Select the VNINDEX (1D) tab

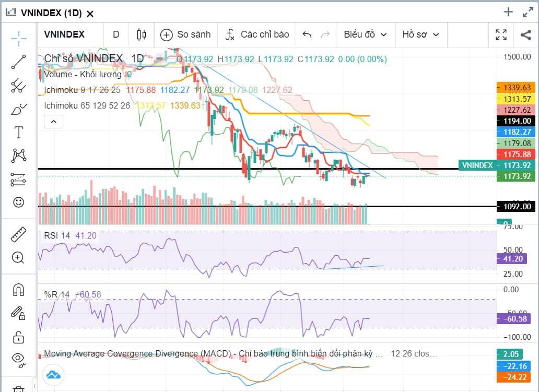tap(51, 13)
